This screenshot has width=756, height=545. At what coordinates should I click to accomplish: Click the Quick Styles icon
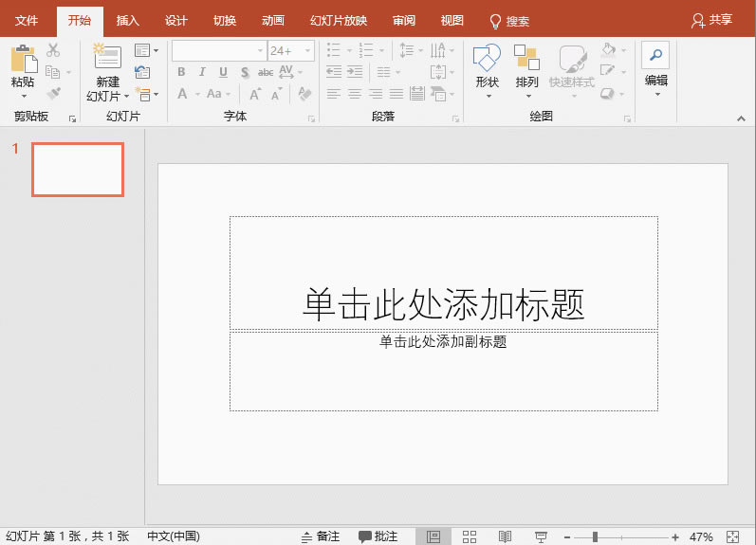pyautogui.click(x=572, y=59)
